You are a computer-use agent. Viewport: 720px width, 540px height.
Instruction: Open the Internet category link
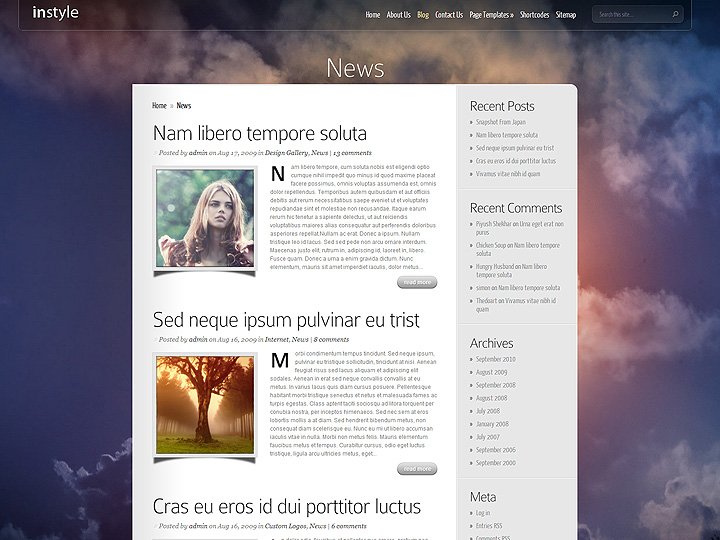(x=276, y=340)
